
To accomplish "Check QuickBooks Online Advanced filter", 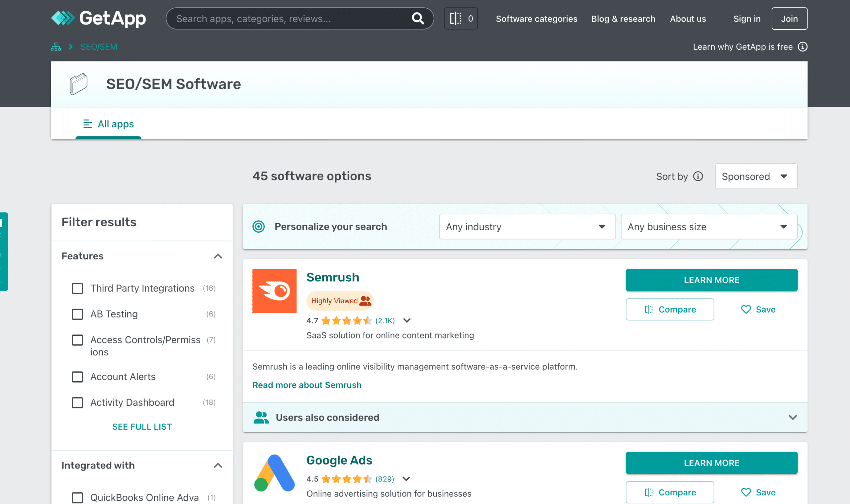I will click(77, 498).
